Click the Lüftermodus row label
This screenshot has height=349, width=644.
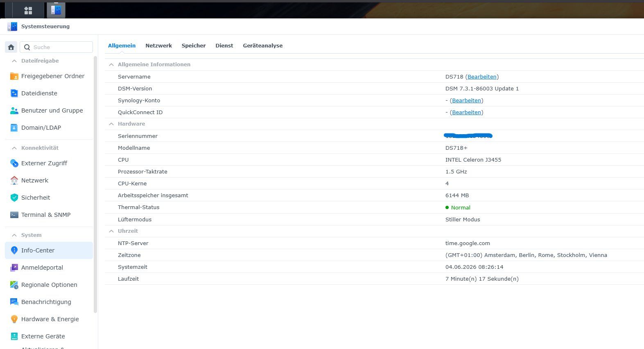click(x=135, y=220)
